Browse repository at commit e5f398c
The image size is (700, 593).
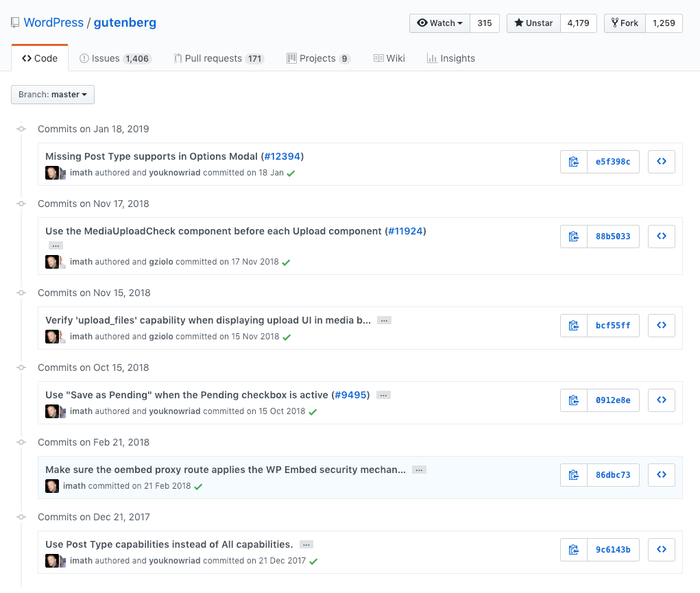661,162
